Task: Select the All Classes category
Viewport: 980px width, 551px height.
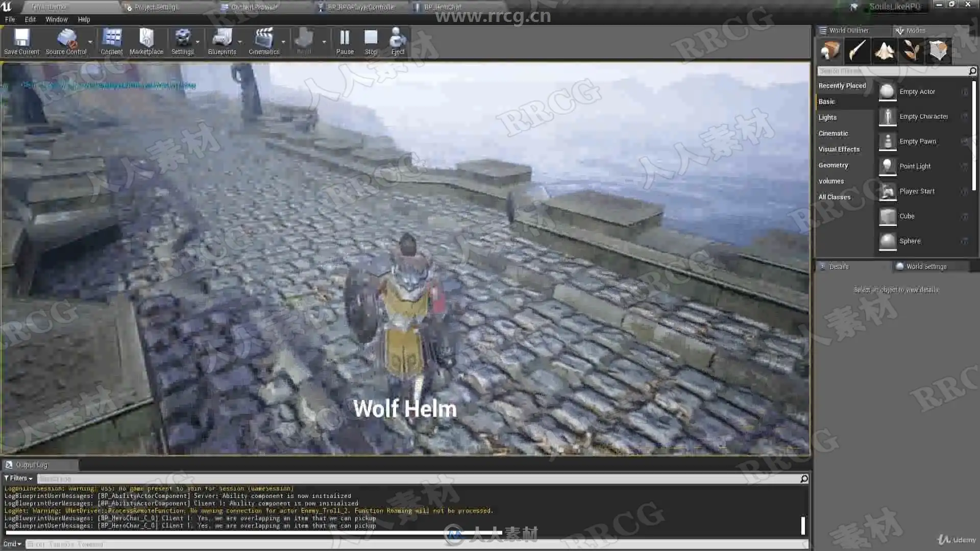Action: [834, 197]
